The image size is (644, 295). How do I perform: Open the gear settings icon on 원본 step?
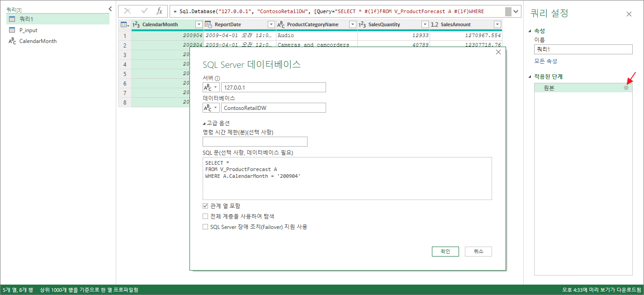coord(626,88)
